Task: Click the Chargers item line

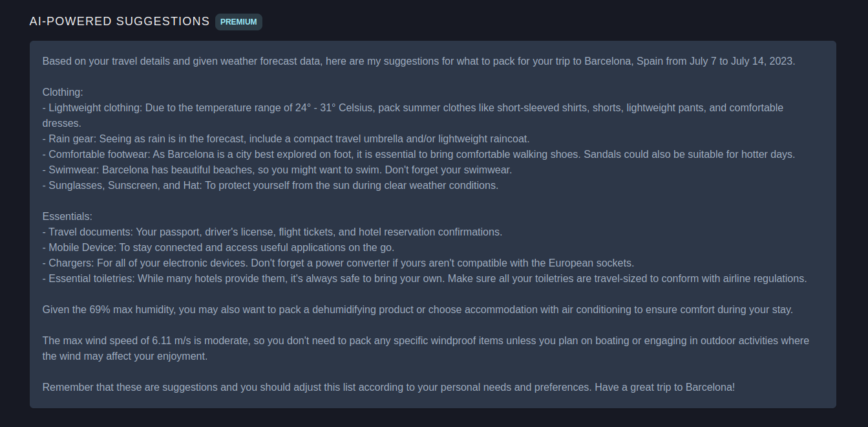Action: [x=339, y=263]
